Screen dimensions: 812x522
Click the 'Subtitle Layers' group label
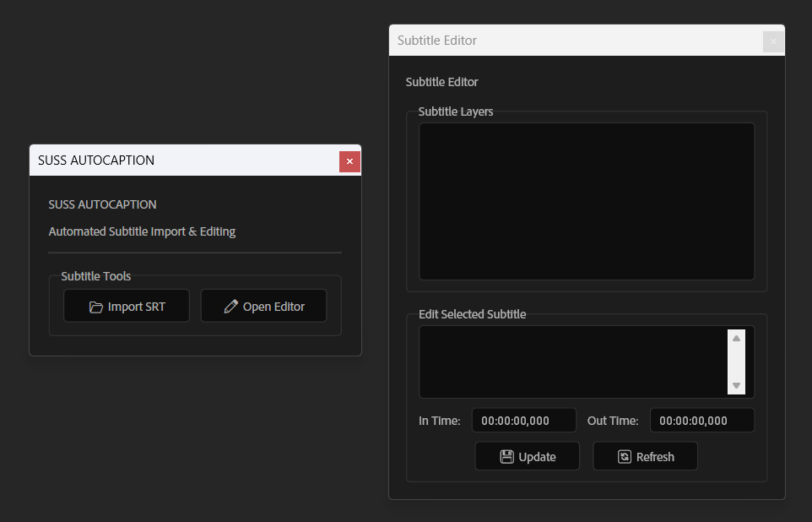click(x=456, y=111)
